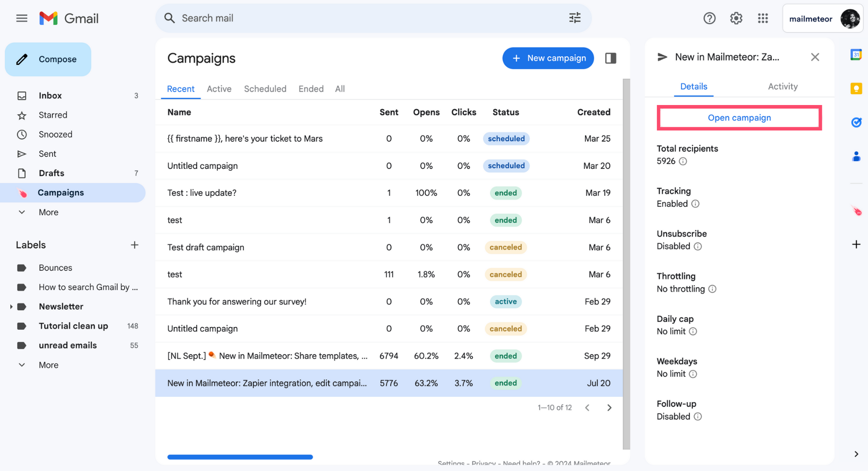Switch to the Recent campaigns tab

[180, 89]
